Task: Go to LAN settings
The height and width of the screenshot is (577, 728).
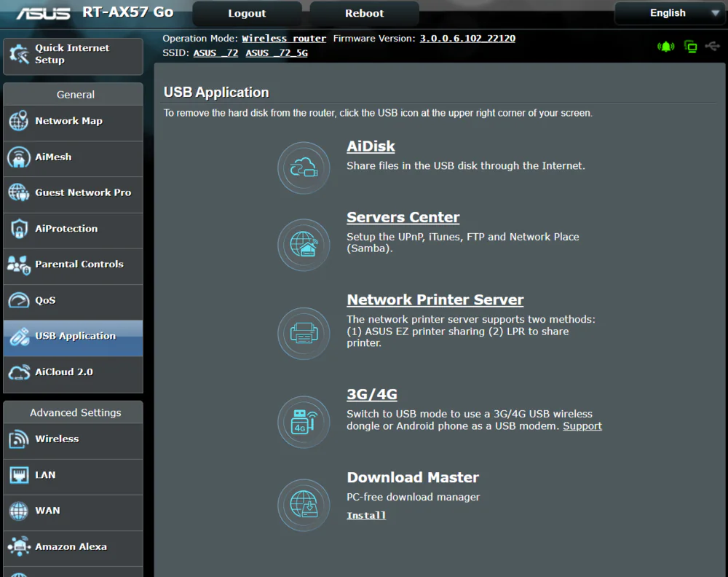Action: click(73, 475)
